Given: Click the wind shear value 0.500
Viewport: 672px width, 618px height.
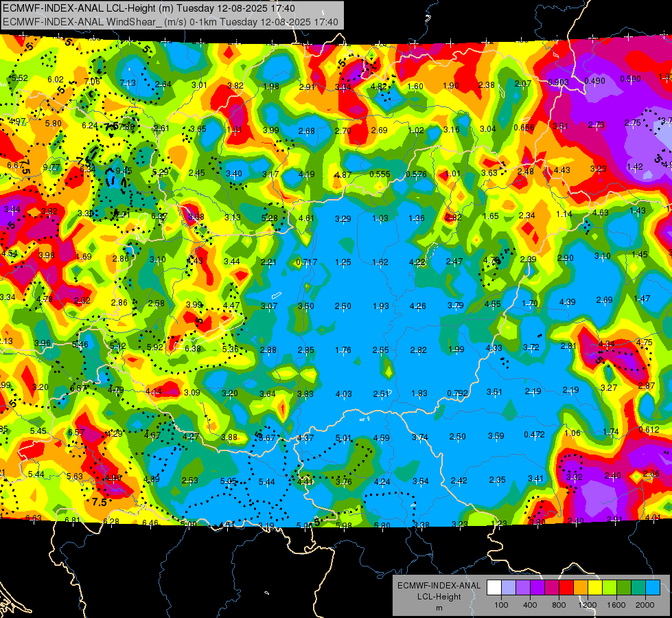Looking at the screenshot, I should (x=630, y=79).
